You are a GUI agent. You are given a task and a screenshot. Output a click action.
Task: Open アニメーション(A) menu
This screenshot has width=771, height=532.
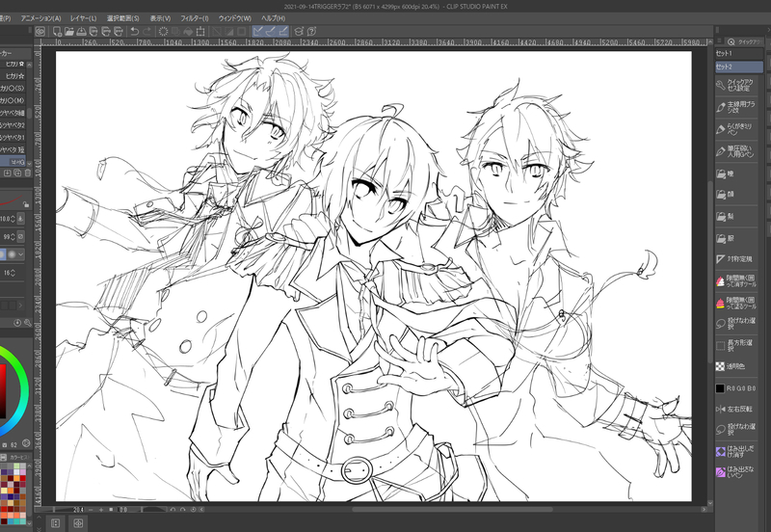pyautogui.click(x=40, y=18)
